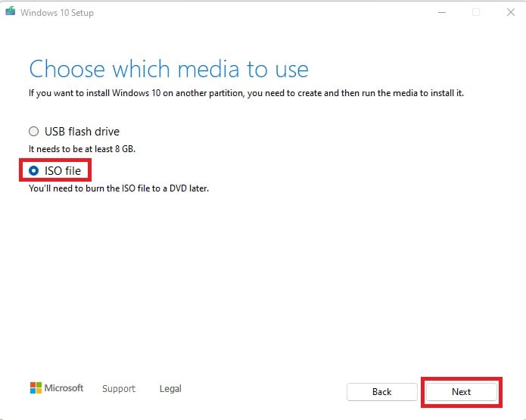Click the four-colored Microsoft squares logo
The height and width of the screenshot is (420, 526).
[x=36, y=388]
